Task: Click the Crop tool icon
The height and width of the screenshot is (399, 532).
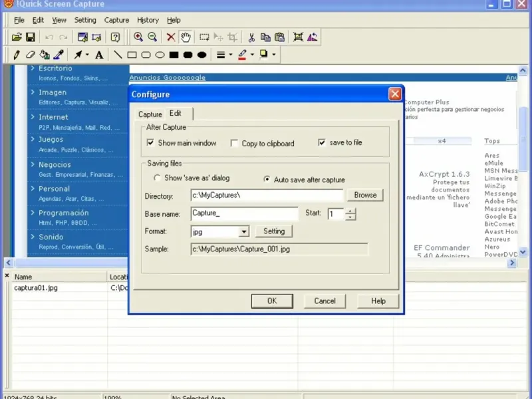Action: 232,37
